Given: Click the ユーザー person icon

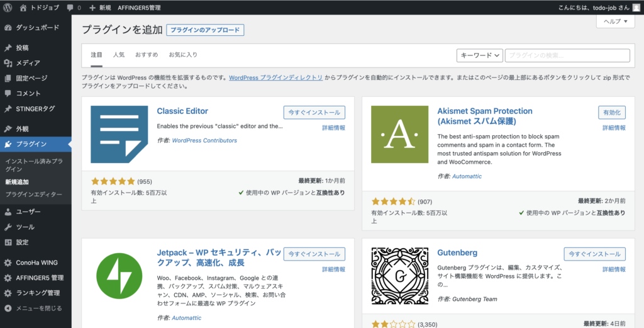Looking at the screenshot, I should (x=8, y=212).
